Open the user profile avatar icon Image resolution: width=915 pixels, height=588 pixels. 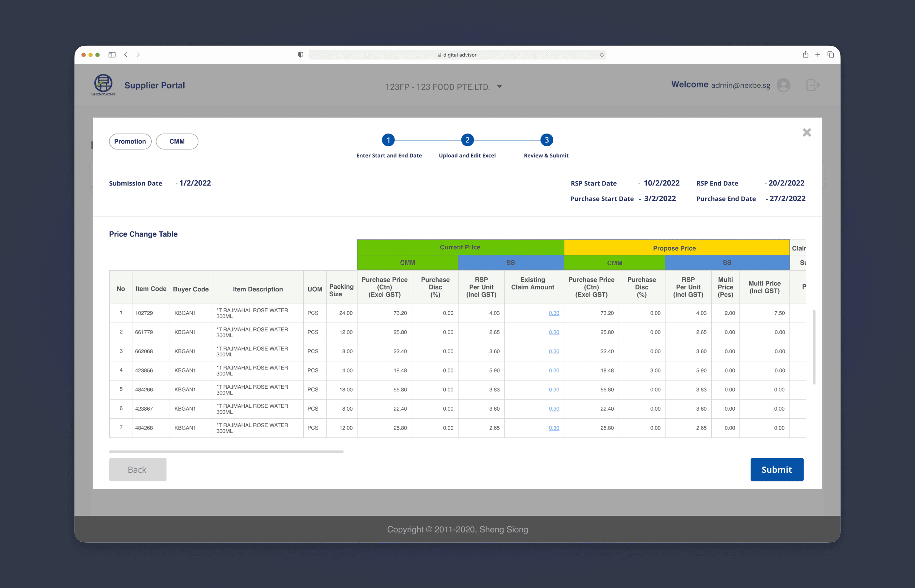(x=783, y=85)
